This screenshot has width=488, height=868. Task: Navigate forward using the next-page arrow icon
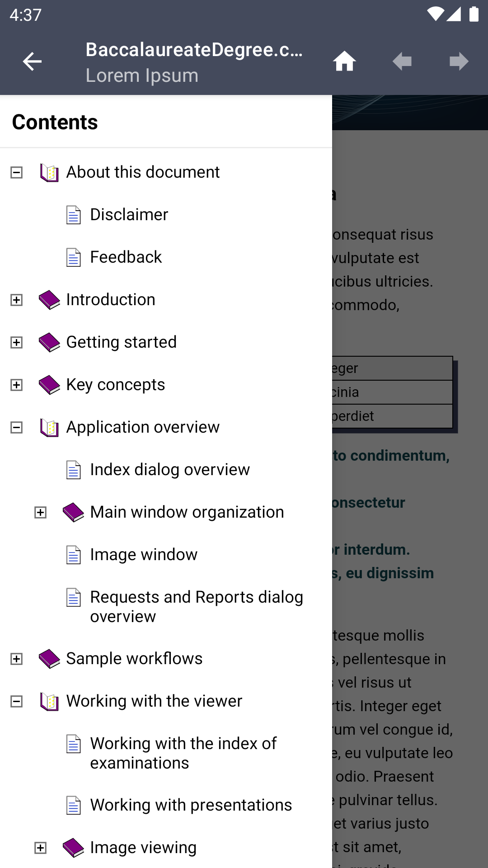[458, 61]
